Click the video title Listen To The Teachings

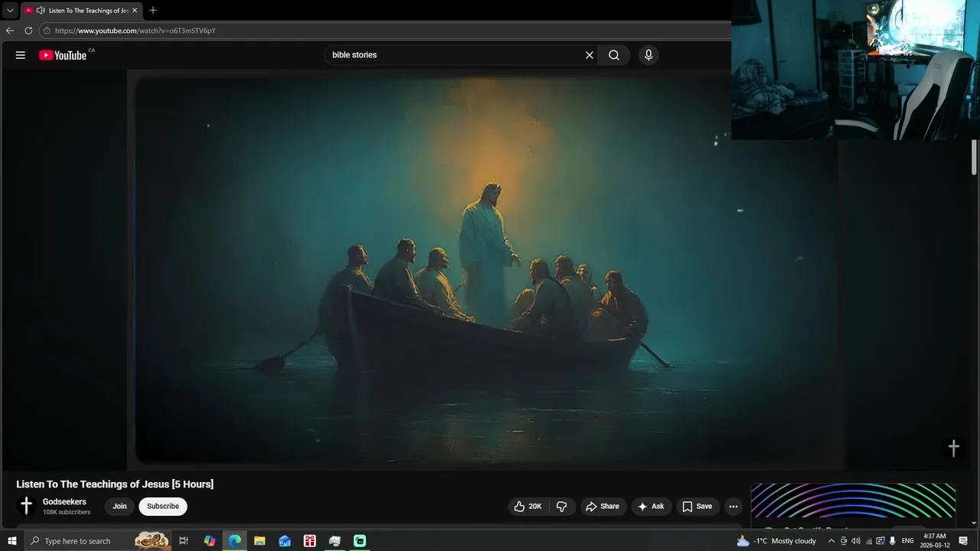[115, 484]
